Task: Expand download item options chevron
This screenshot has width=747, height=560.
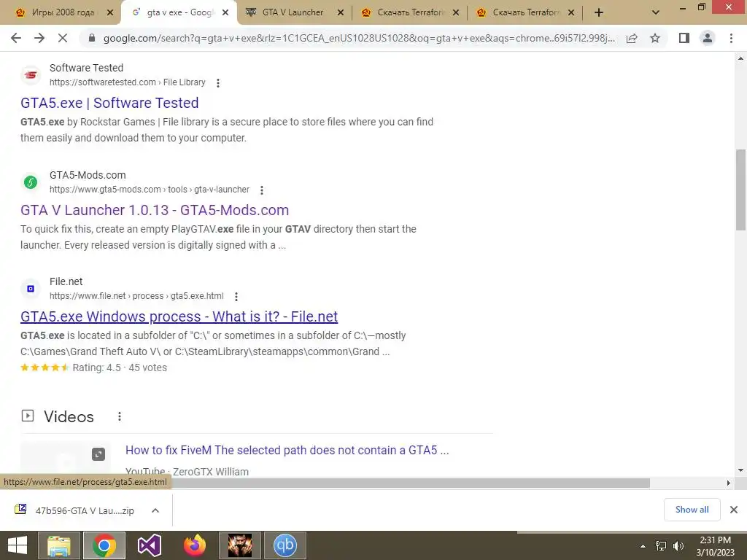Action: click(x=155, y=510)
